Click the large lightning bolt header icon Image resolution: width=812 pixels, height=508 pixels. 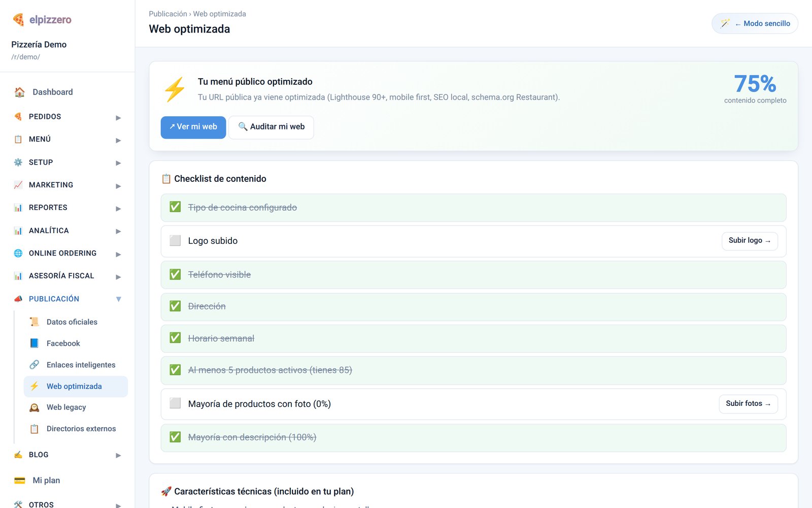(x=175, y=89)
